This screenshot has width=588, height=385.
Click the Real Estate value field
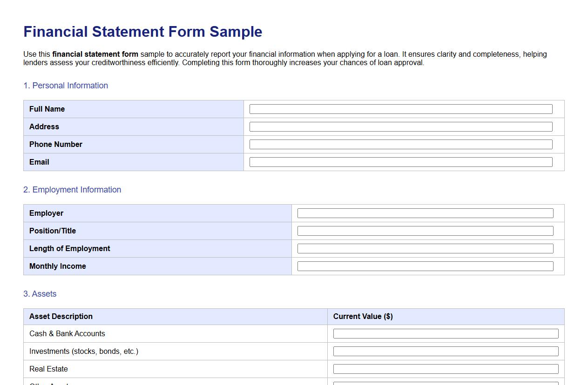pos(445,369)
